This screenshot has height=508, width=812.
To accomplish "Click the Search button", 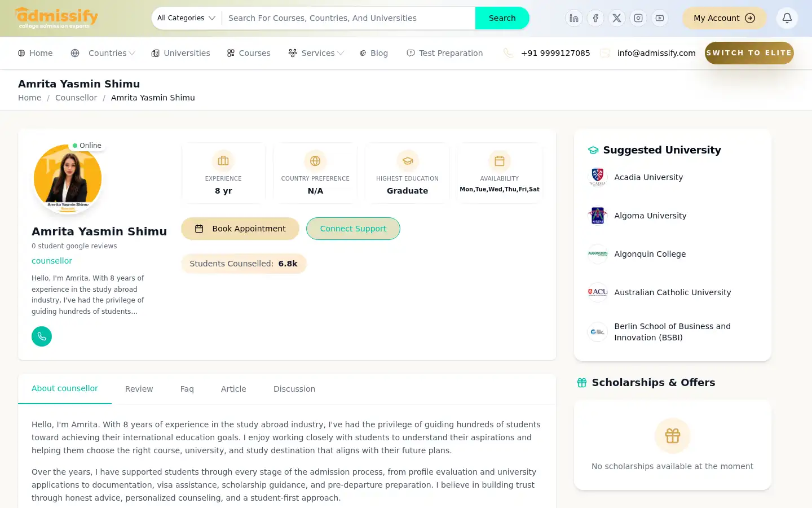I will [x=502, y=18].
